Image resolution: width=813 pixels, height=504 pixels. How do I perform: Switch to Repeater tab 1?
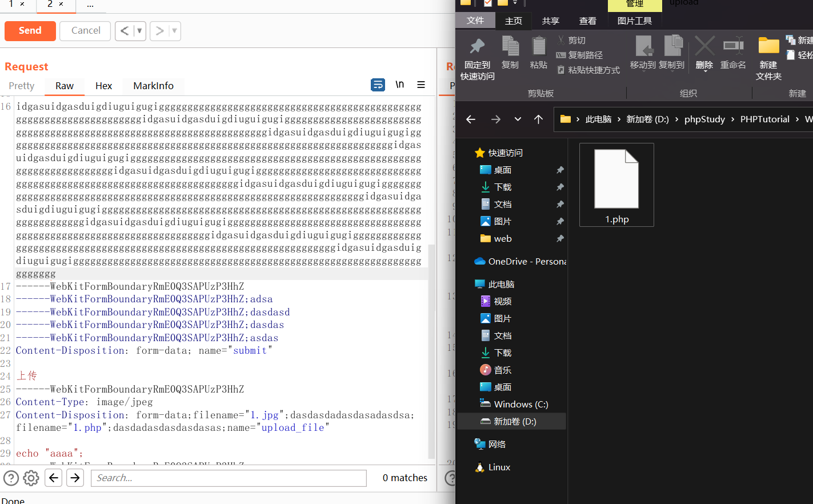[x=11, y=4]
